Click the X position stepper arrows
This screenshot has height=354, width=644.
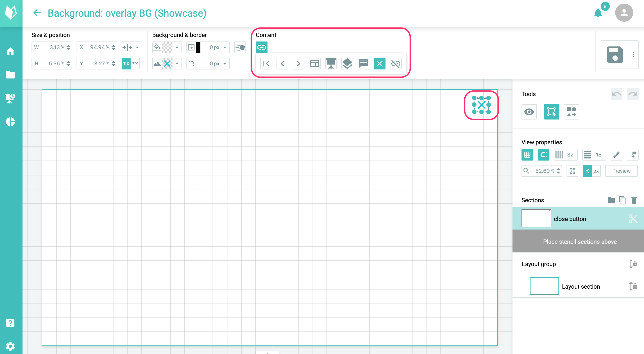(x=113, y=47)
